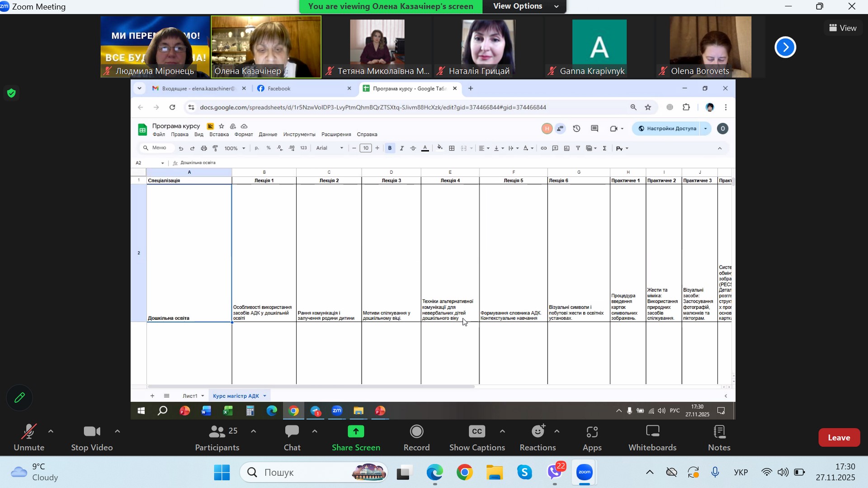Expand video options arrow beside Stop Video

tap(118, 431)
